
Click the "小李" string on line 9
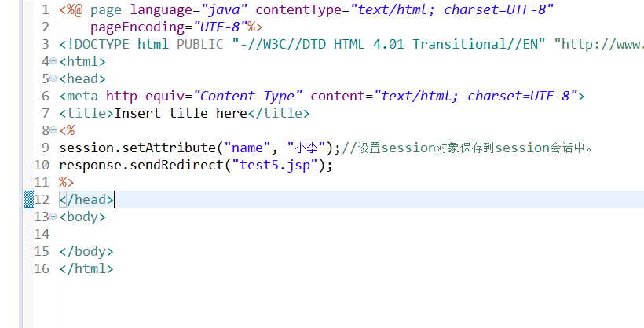pos(306,148)
